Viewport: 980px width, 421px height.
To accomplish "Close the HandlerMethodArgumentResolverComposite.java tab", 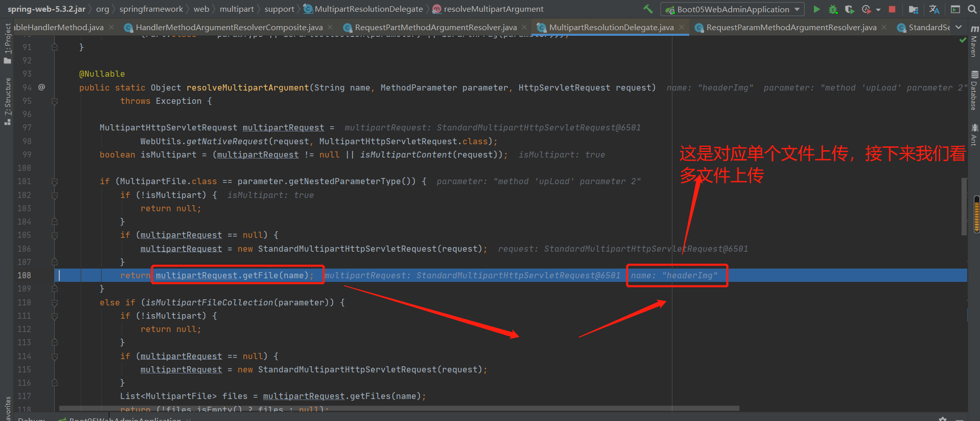I will (330, 27).
